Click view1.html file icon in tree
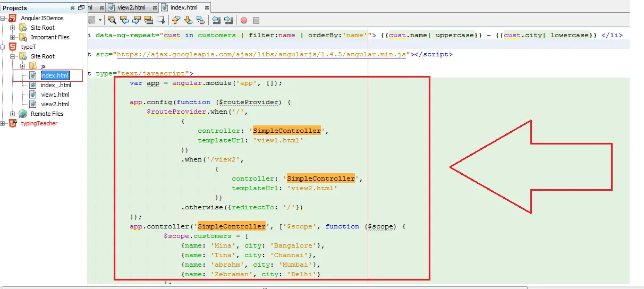Screen dimensions: 644x289 click(x=33, y=95)
